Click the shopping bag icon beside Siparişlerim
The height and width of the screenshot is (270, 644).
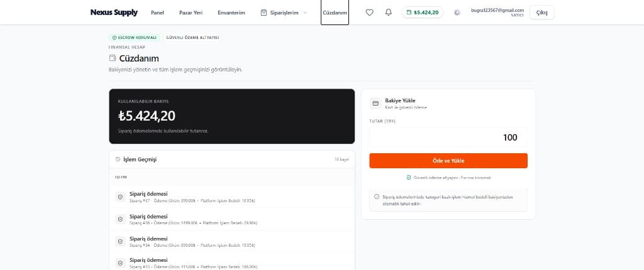click(x=264, y=13)
